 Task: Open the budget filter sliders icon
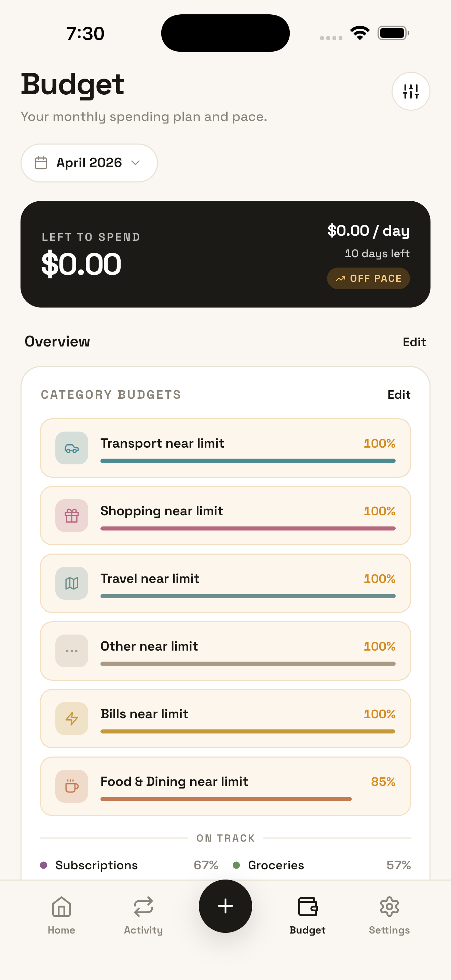(x=411, y=91)
